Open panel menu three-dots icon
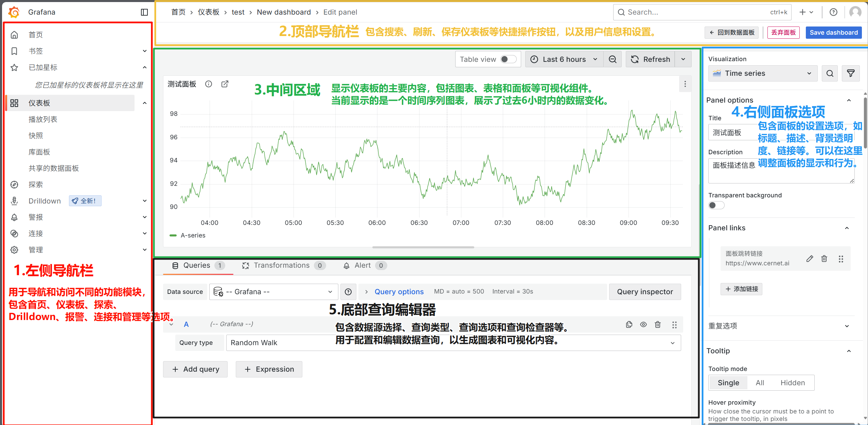868x425 pixels. [685, 84]
